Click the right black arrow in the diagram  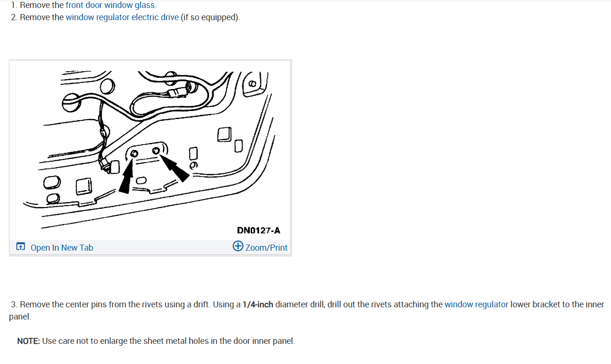tap(176, 169)
